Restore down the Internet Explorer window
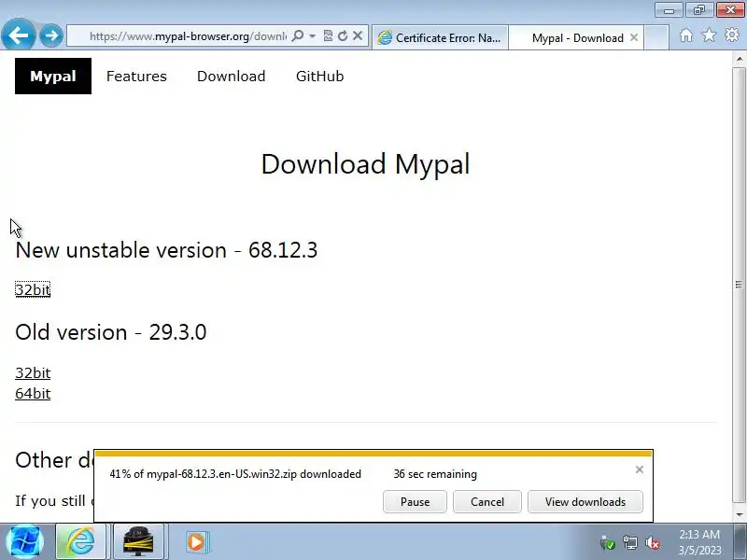 (x=698, y=10)
